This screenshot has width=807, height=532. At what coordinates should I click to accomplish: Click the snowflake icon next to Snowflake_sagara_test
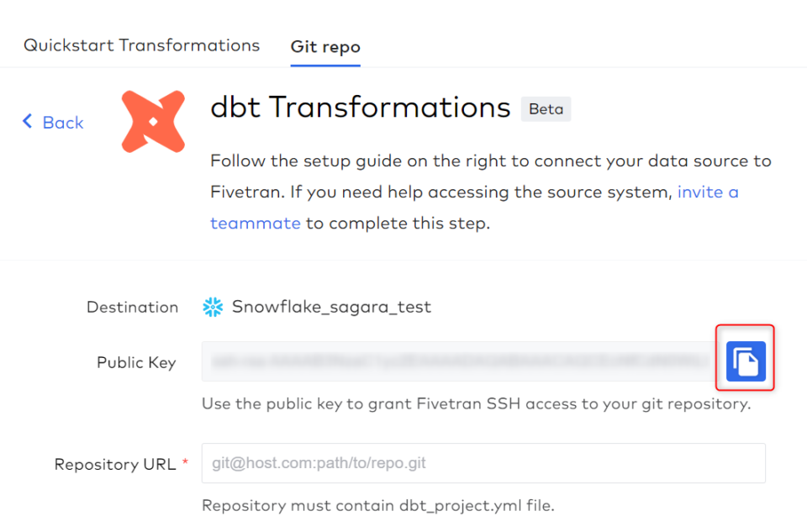pos(212,307)
